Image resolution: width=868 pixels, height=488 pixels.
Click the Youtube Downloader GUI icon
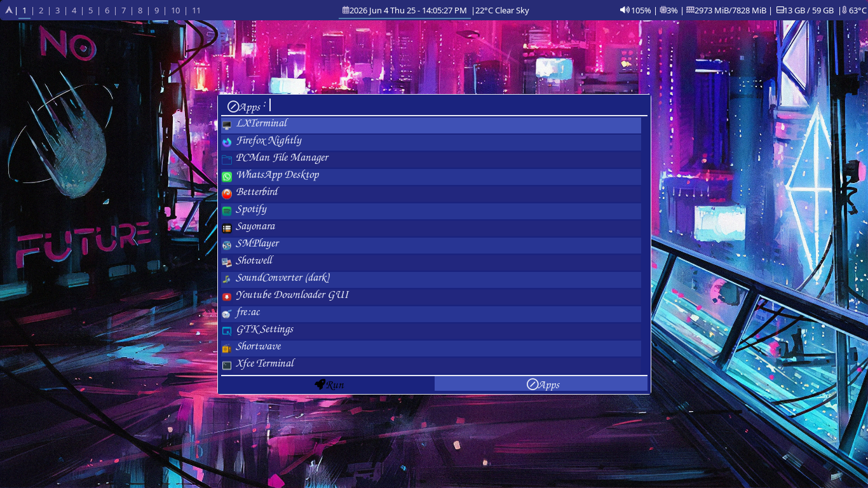point(227,297)
